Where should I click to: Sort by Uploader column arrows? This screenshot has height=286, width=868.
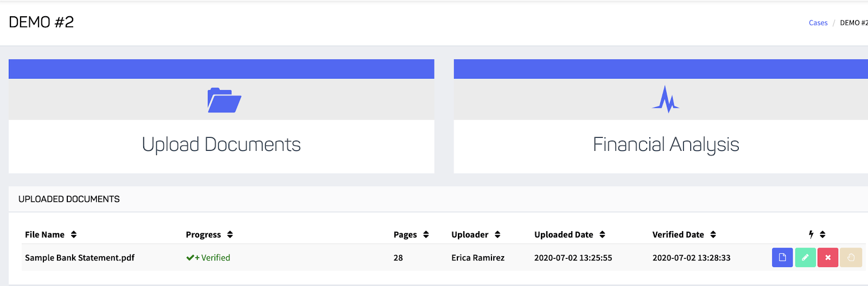(x=497, y=234)
